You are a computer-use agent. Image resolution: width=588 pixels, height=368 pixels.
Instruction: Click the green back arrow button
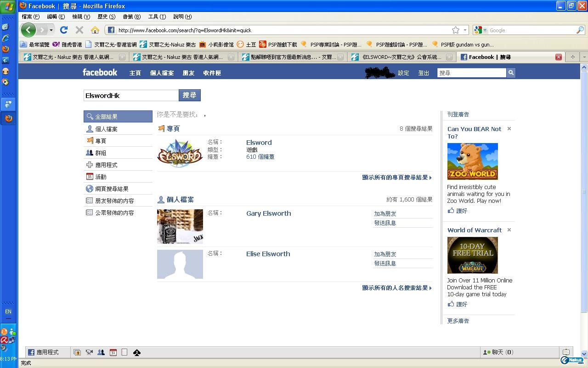pyautogui.click(x=28, y=30)
